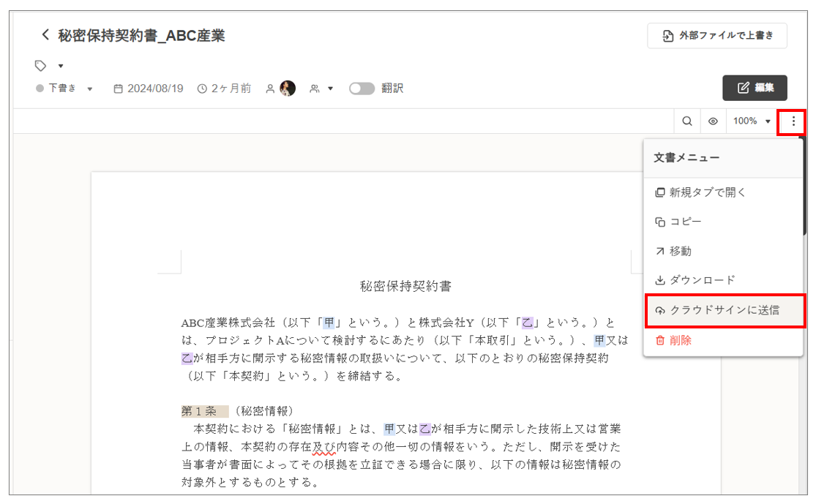The width and height of the screenshot is (816, 504).
Task: Select 新規タブで開く from the menu
Action: [700, 192]
